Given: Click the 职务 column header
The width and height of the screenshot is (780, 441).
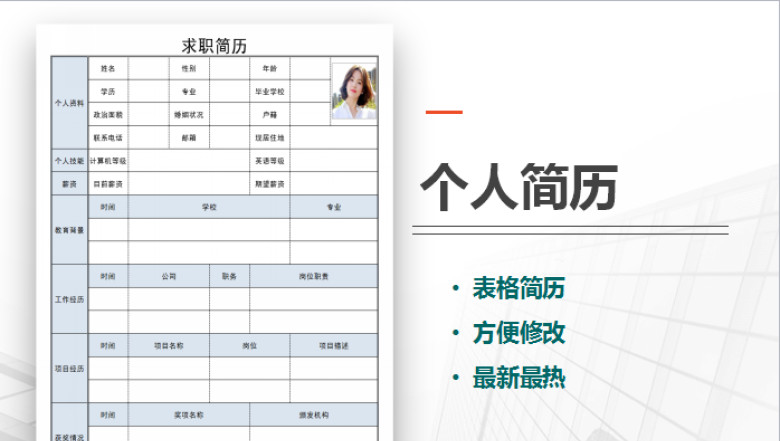Looking at the screenshot, I should (229, 276).
